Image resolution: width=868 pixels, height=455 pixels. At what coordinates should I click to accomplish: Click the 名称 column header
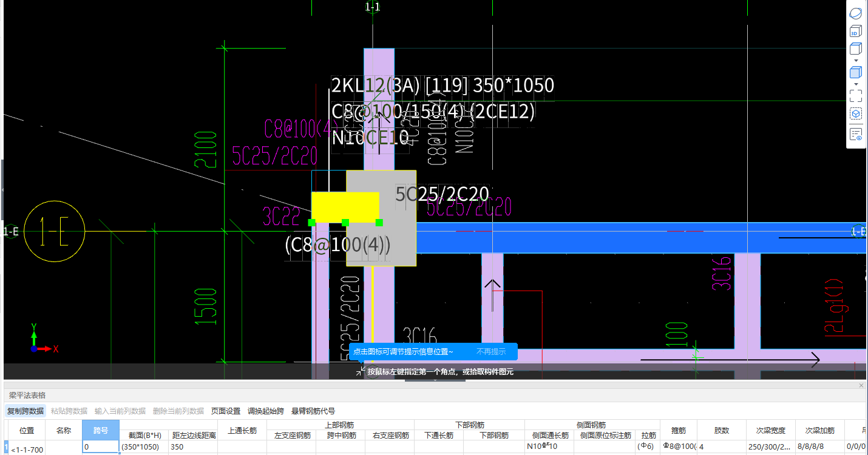[64, 430]
